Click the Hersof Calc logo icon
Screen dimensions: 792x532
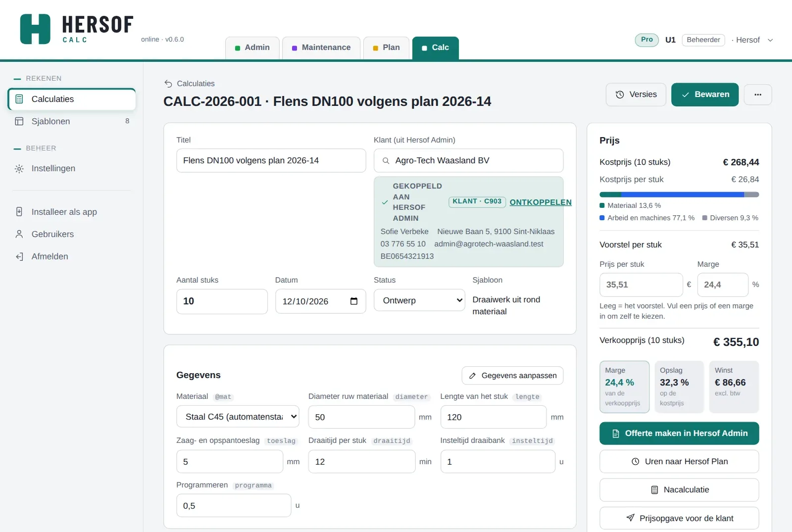[x=35, y=29]
